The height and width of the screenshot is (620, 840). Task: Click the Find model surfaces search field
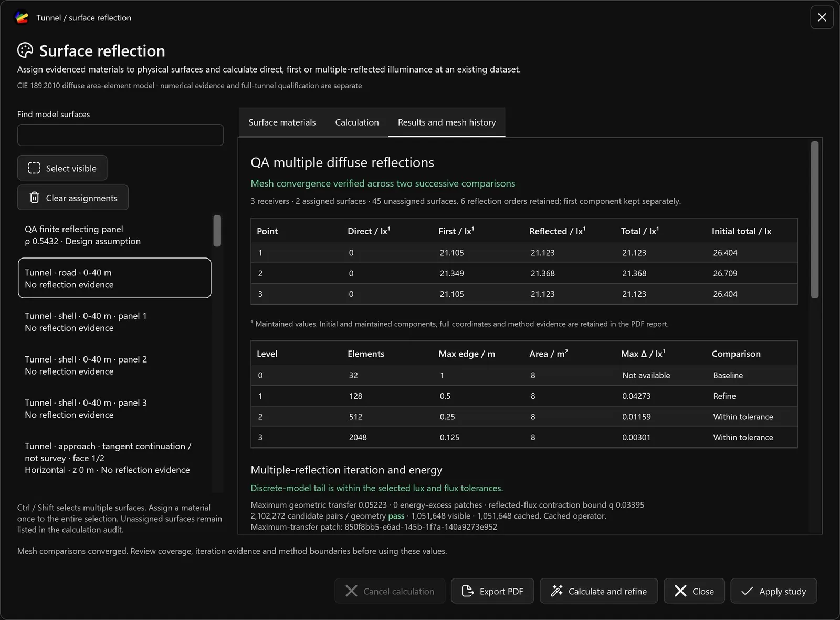pyautogui.click(x=120, y=135)
